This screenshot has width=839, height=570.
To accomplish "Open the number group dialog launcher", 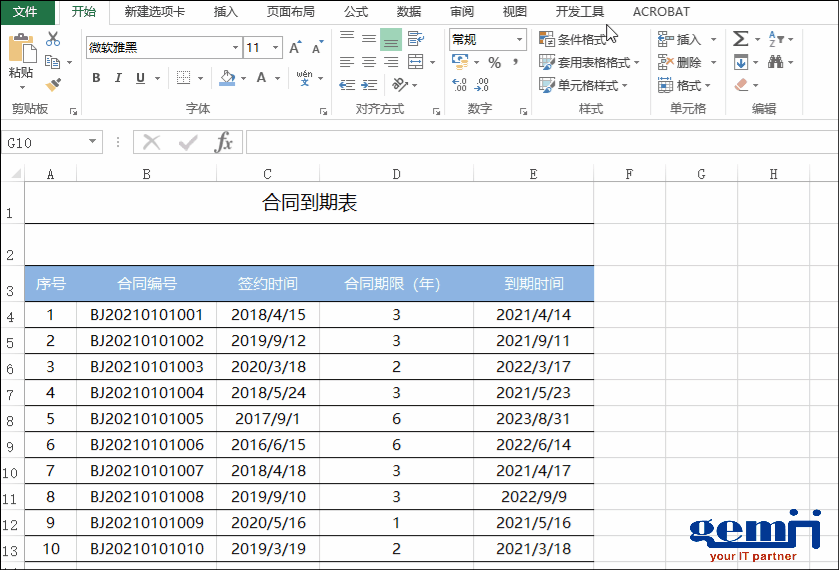I will pyautogui.click(x=523, y=111).
